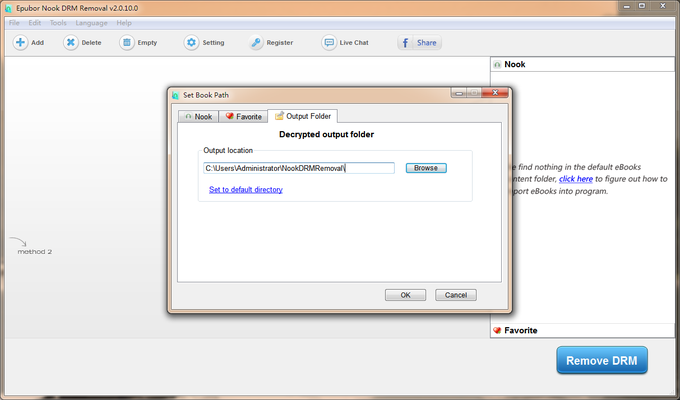Select the Output Folder tab
Image resolution: width=680 pixels, height=400 pixels.
pos(303,116)
